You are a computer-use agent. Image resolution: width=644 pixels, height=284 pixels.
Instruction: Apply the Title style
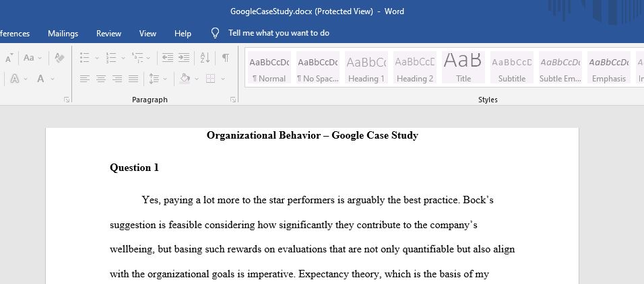[463, 67]
